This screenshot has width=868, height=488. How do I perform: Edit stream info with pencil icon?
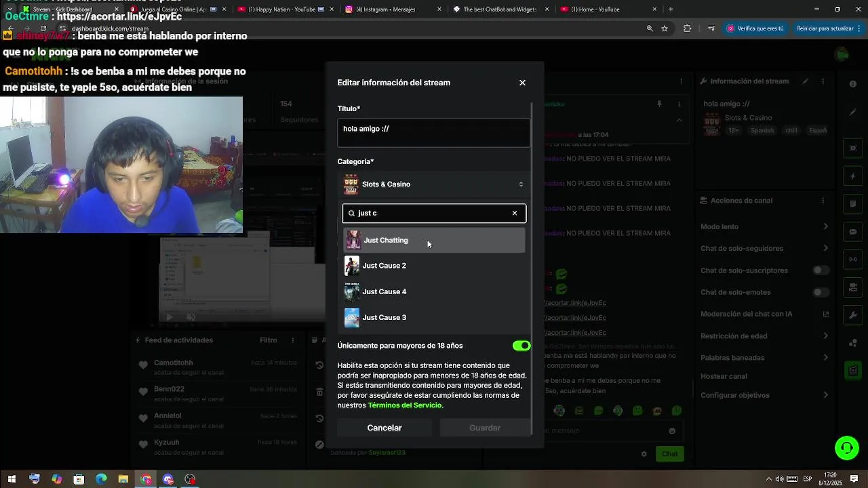(805, 81)
